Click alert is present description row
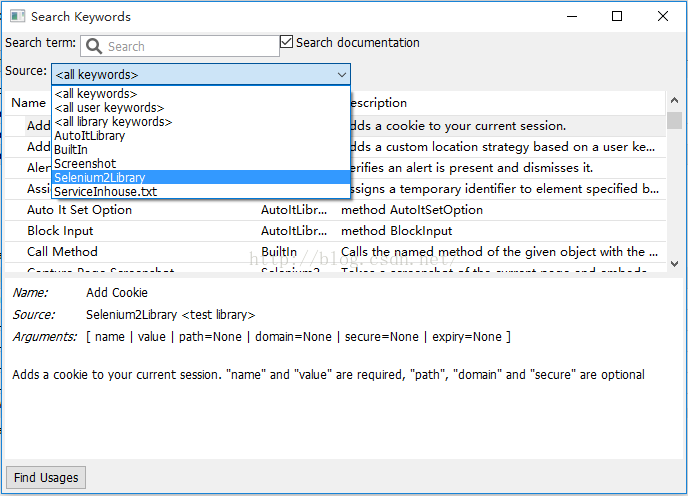688x496 pixels. pos(472,168)
